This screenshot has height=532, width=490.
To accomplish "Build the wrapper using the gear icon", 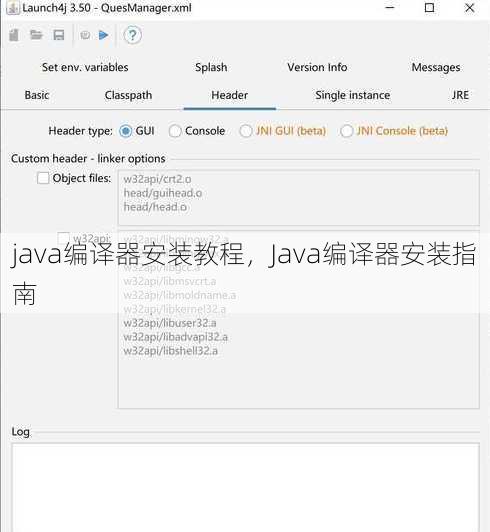I will click(85, 35).
